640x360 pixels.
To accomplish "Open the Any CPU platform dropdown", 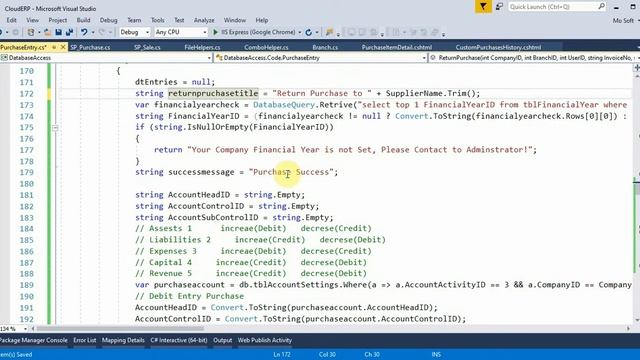I will (181, 32).
